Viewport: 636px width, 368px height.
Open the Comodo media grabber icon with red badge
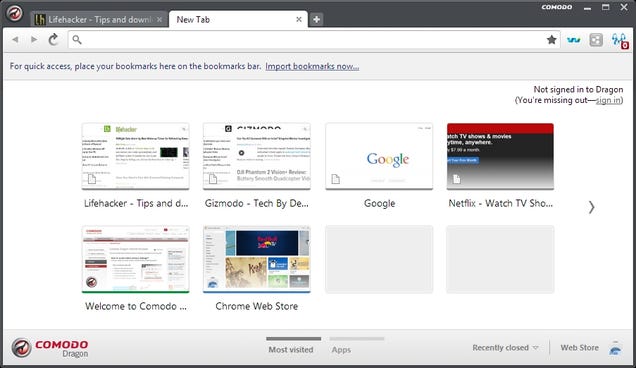point(620,41)
